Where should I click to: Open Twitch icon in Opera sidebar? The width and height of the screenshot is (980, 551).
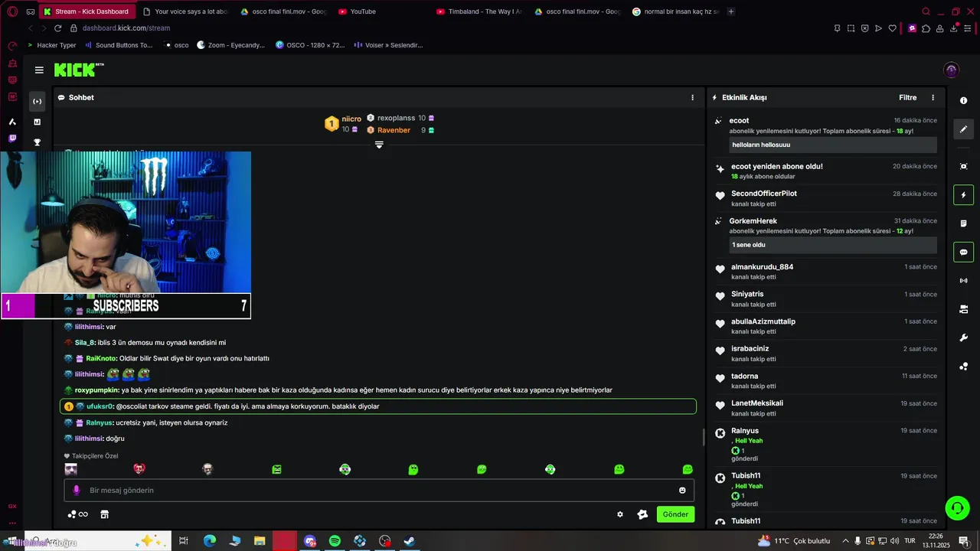pos(12,139)
